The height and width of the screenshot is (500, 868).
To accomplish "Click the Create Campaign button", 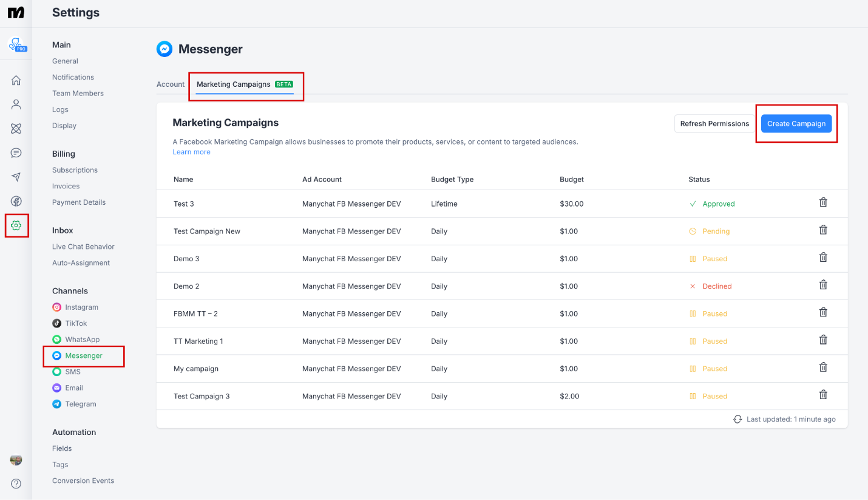I will point(796,123).
